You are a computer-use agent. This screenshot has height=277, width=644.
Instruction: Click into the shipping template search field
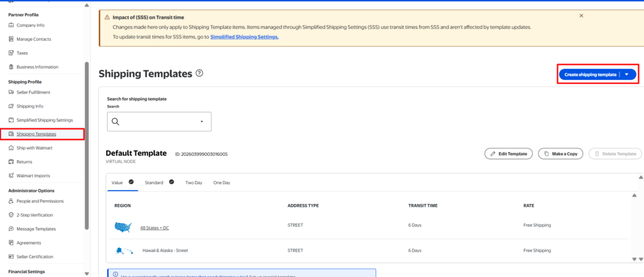tap(159, 122)
